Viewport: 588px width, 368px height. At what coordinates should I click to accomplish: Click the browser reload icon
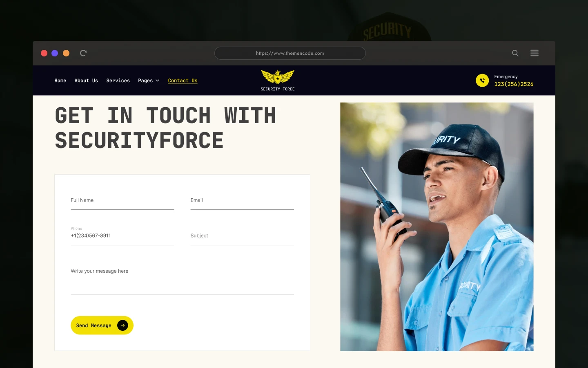pyautogui.click(x=83, y=53)
